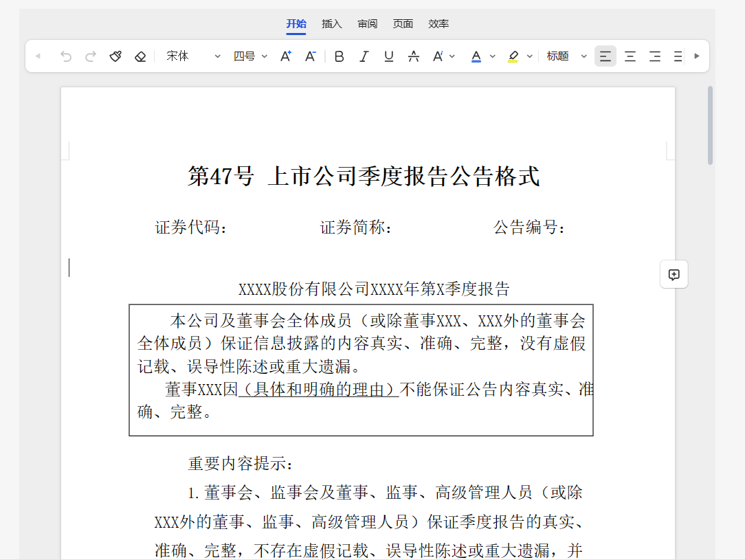The image size is (745, 560).
Task: Click the 确、完整。 line in box
Action: click(175, 412)
